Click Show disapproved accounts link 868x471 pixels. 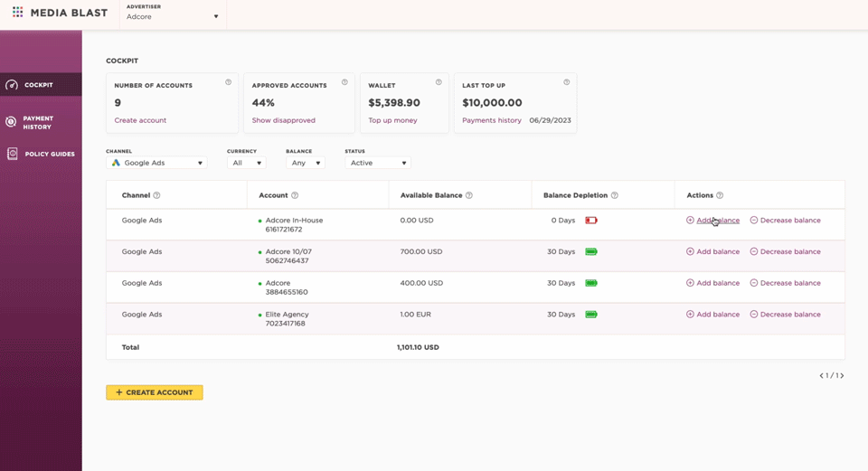pos(283,120)
